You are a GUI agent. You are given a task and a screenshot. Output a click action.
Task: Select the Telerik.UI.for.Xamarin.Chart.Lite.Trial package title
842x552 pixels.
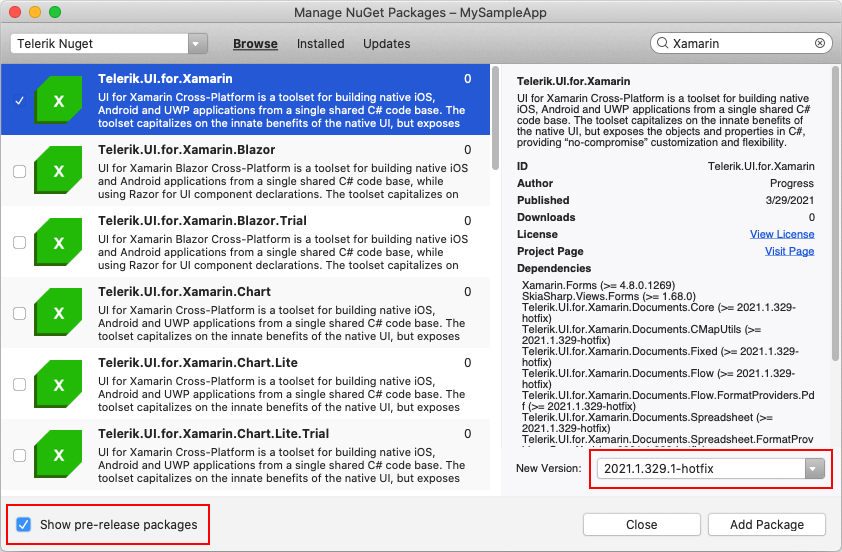214,433
